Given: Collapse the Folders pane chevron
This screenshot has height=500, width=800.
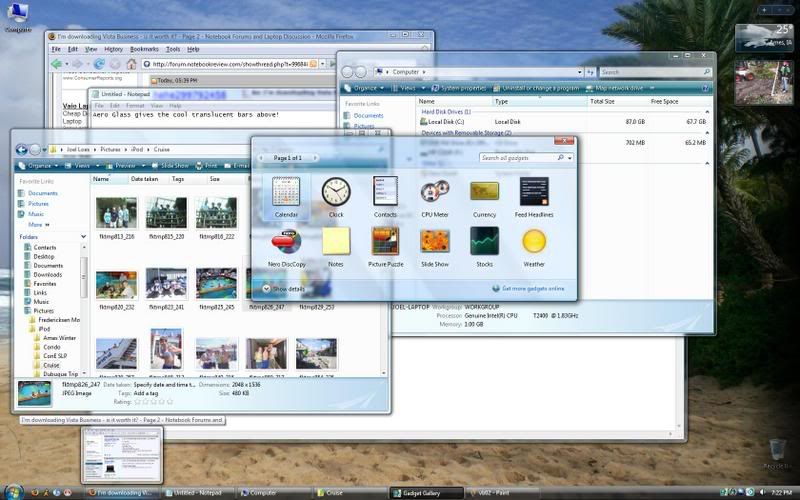Looking at the screenshot, I should [x=83, y=237].
